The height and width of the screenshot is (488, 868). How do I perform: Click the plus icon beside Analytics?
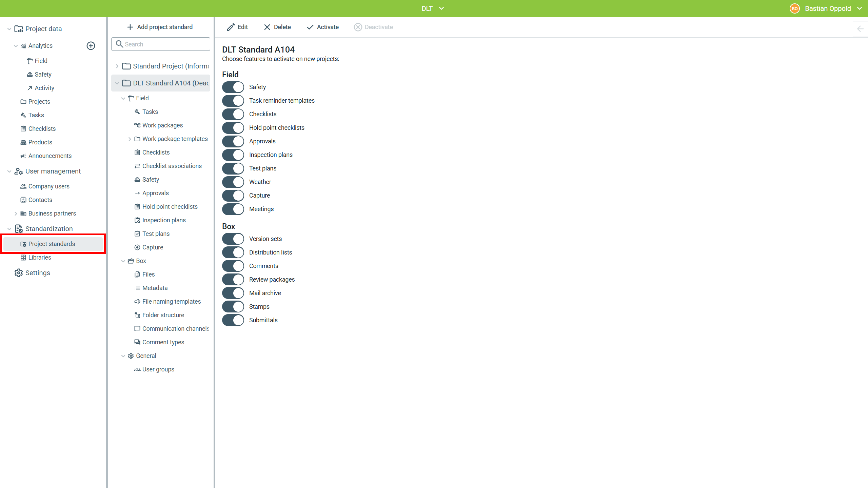91,46
